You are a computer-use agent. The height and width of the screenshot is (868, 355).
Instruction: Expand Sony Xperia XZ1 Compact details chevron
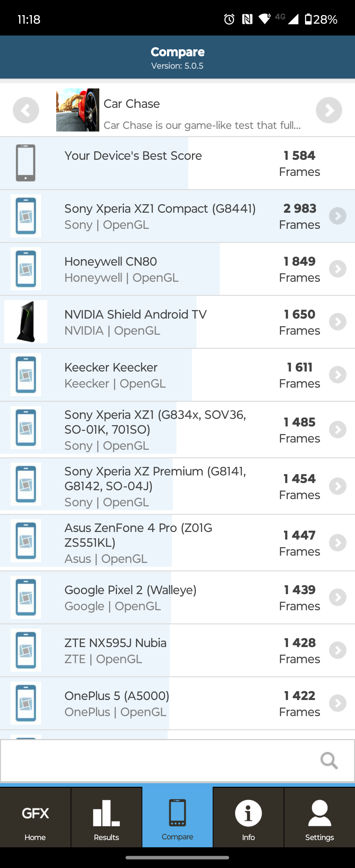pyautogui.click(x=338, y=216)
